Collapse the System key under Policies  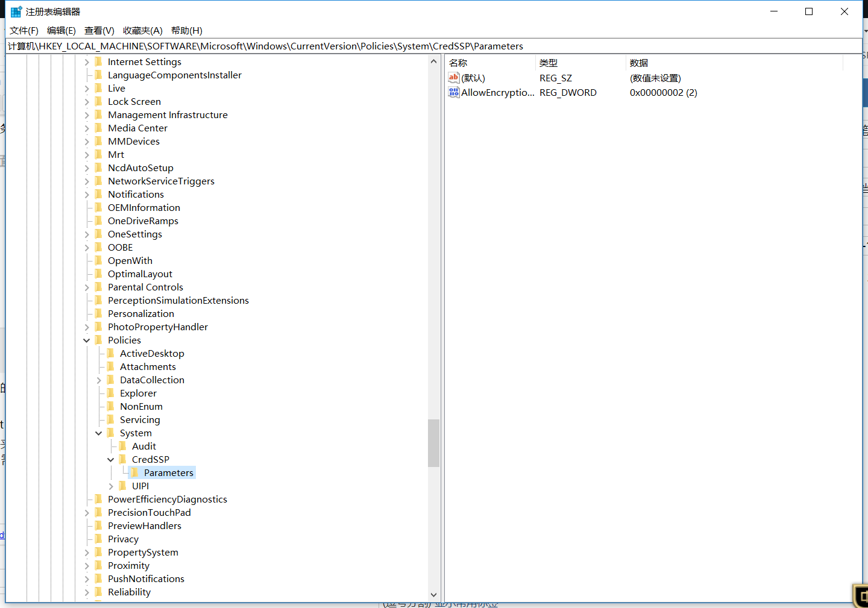(99, 433)
